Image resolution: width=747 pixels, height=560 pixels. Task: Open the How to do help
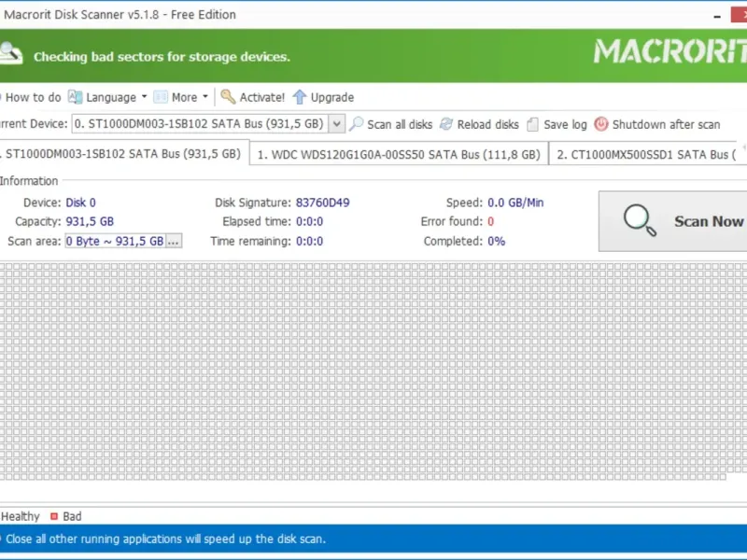pyautogui.click(x=33, y=97)
